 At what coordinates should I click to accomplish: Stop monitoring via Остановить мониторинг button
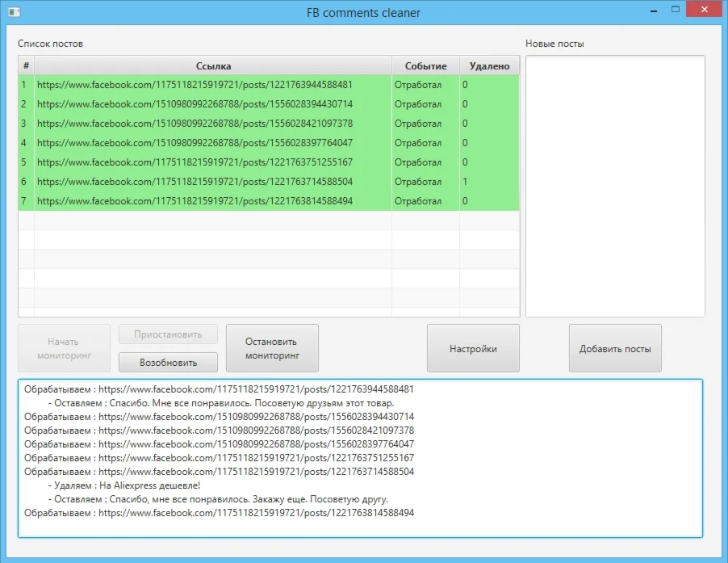pyautogui.click(x=272, y=348)
